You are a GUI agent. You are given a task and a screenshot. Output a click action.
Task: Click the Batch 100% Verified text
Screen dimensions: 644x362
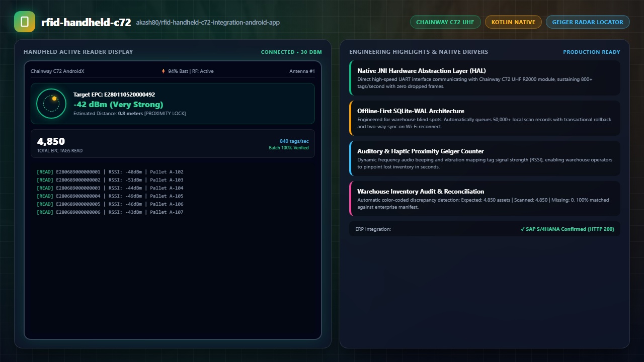tap(289, 148)
